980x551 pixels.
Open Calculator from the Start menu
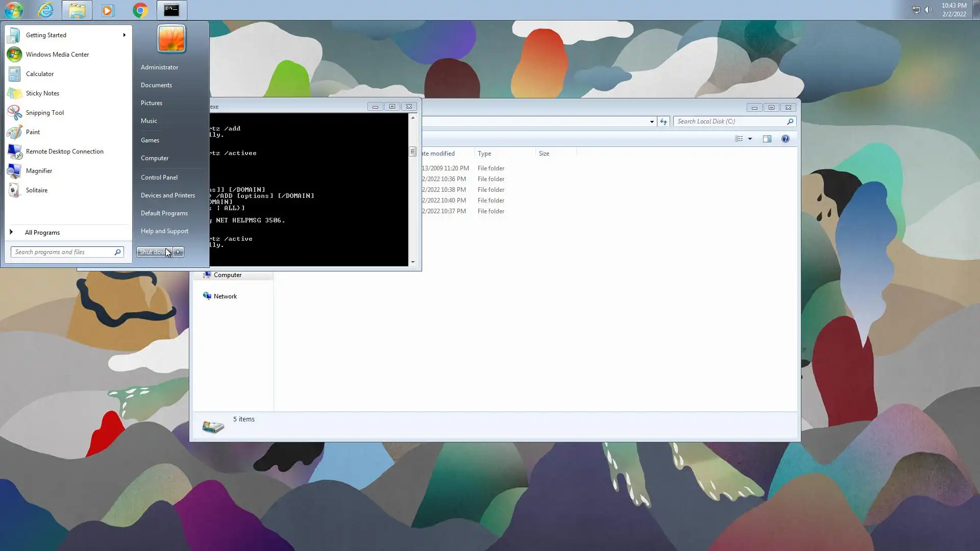pyautogui.click(x=40, y=74)
